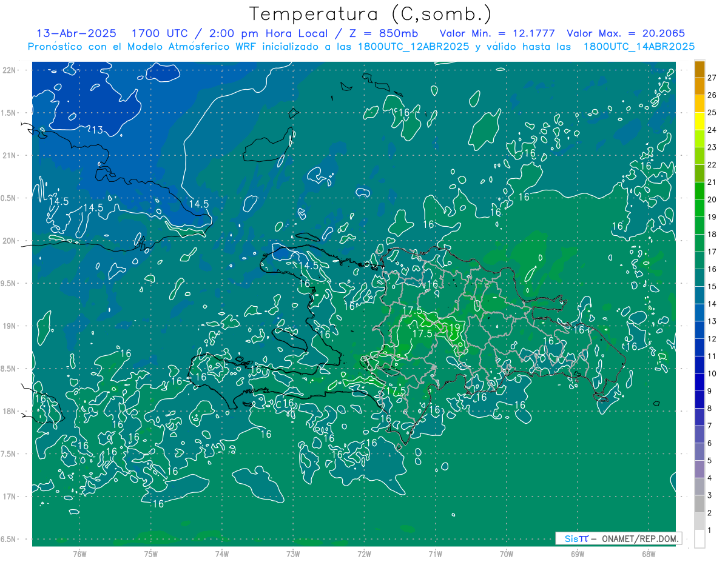This screenshot has height=562, width=728.
Task: Click the legend value '22' in color scale
Action: point(712,165)
